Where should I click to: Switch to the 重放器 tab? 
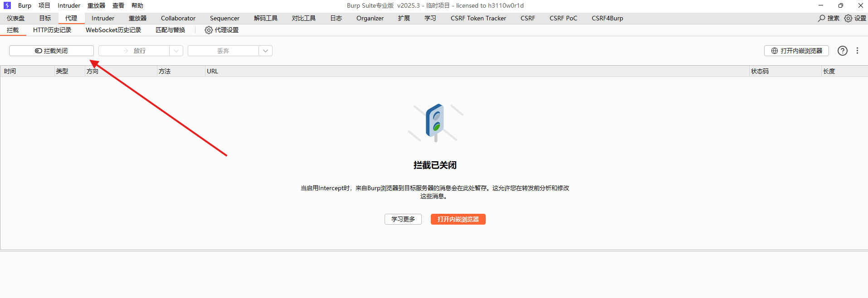coord(138,18)
